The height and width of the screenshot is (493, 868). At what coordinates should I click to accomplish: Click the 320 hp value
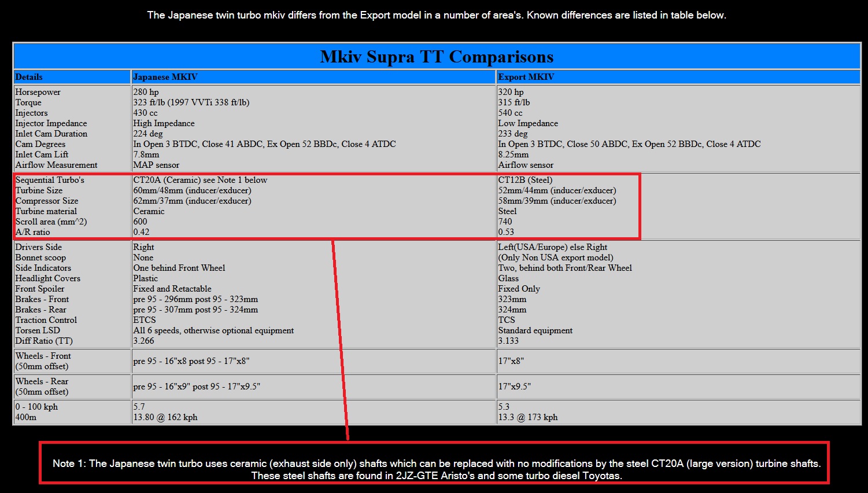511,92
